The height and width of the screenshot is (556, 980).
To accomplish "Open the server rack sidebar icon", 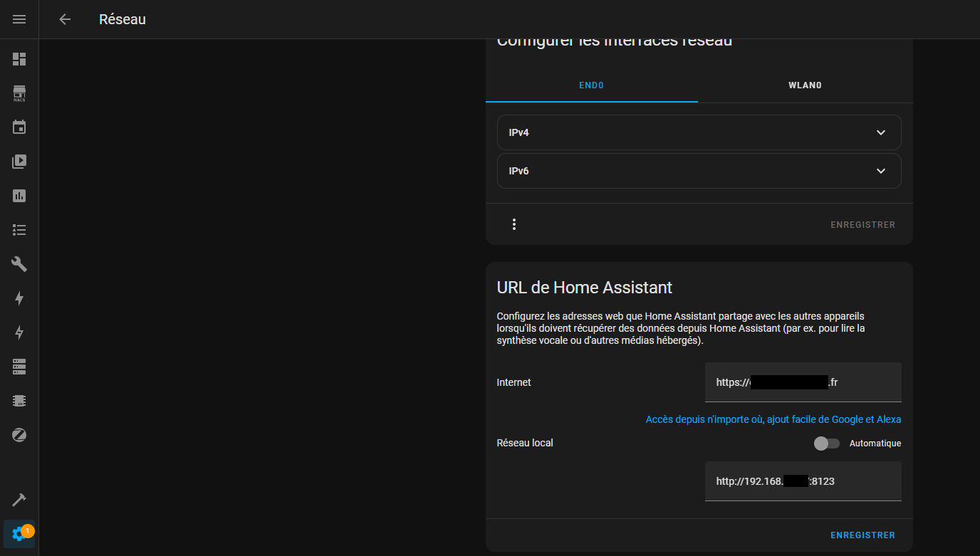I will tap(19, 367).
